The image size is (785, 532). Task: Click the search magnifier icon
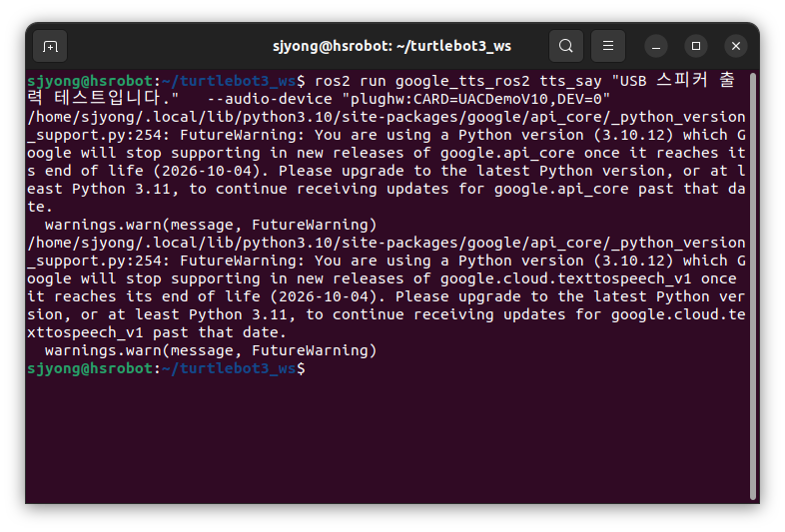point(565,46)
